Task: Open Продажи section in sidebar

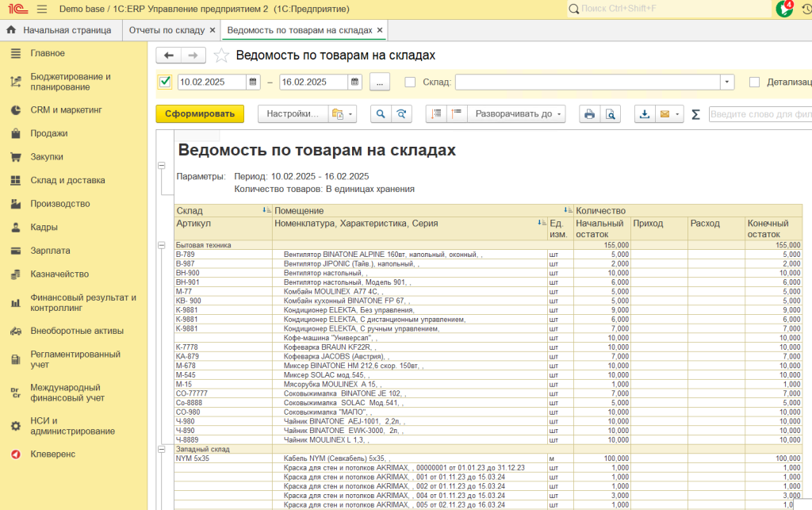Action: coord(48,133)
